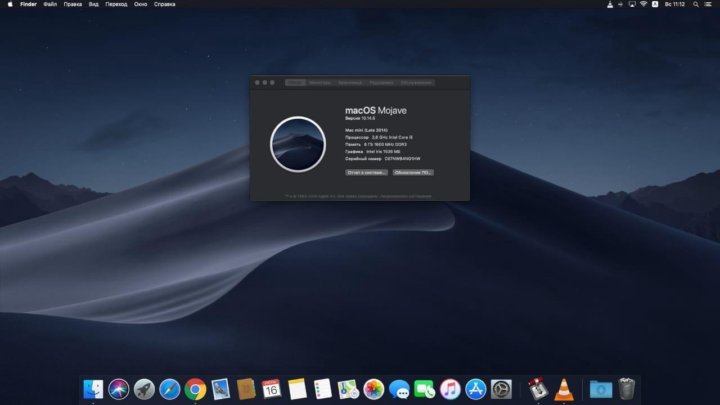Screen dimensions: 720x405
Task: Click the macOS Mojave title text
Action: 376,111
